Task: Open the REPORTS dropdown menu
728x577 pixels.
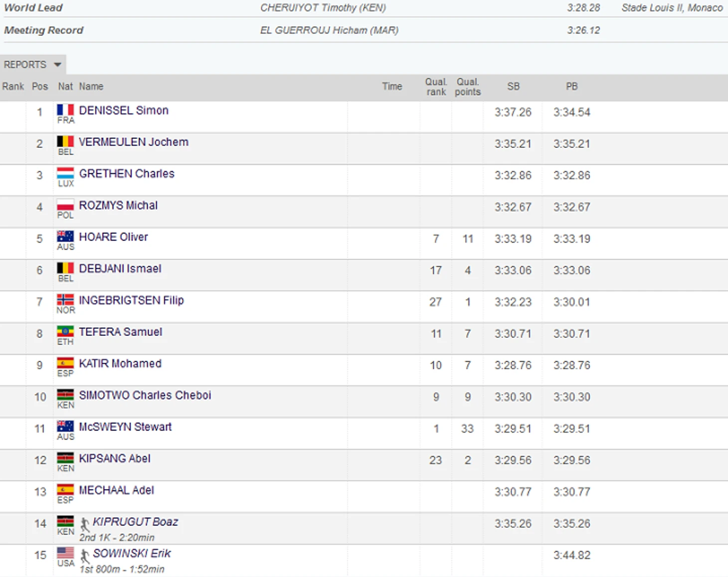Action: [32, 65]
